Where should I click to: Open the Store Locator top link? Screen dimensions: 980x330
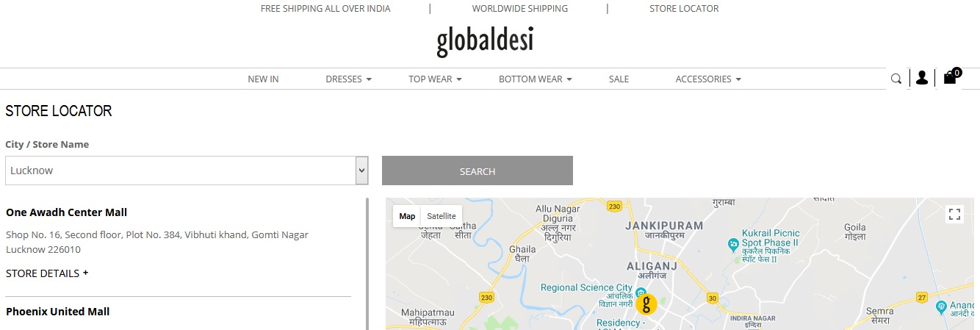(x=684, y=9)
